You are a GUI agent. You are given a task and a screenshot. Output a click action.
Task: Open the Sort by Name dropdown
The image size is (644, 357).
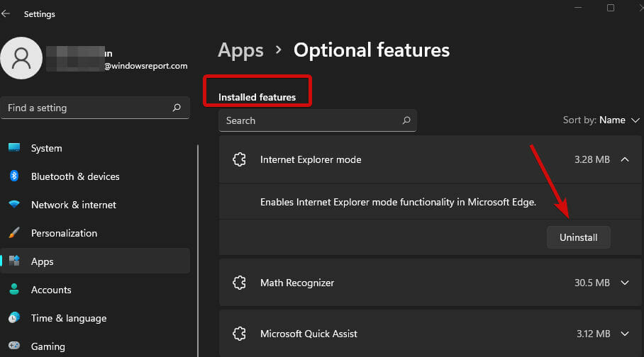pyautogui.click(x=601, y=120)
